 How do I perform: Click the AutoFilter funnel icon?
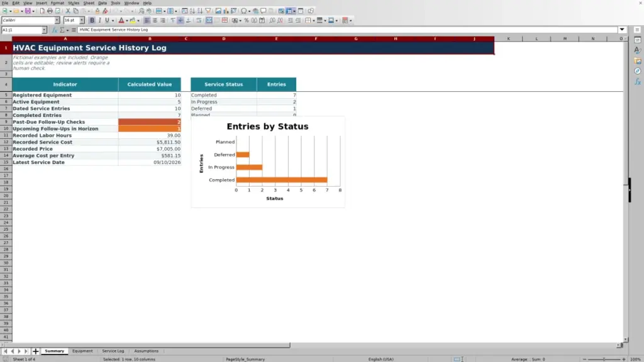pos(208,11)
